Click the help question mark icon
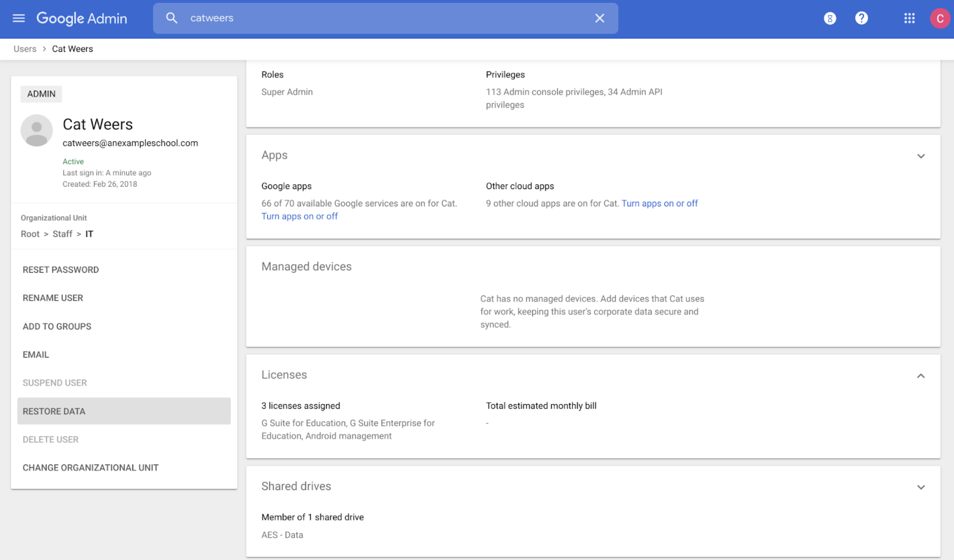 (x=862, y=19)
